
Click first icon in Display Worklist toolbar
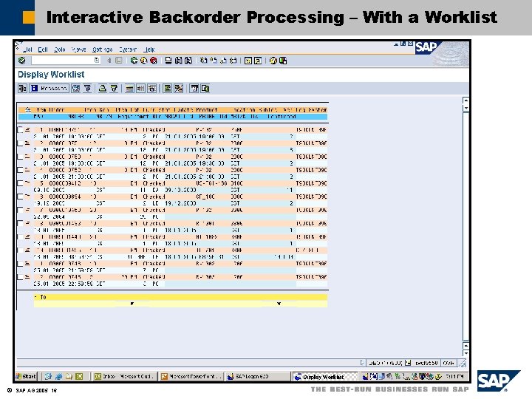click(x=22, y=88)
